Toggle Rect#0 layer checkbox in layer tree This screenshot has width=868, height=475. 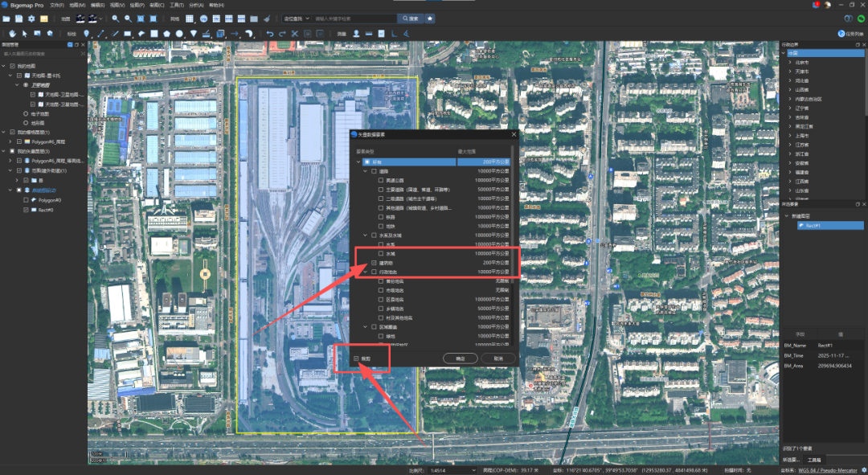(26, 210)
